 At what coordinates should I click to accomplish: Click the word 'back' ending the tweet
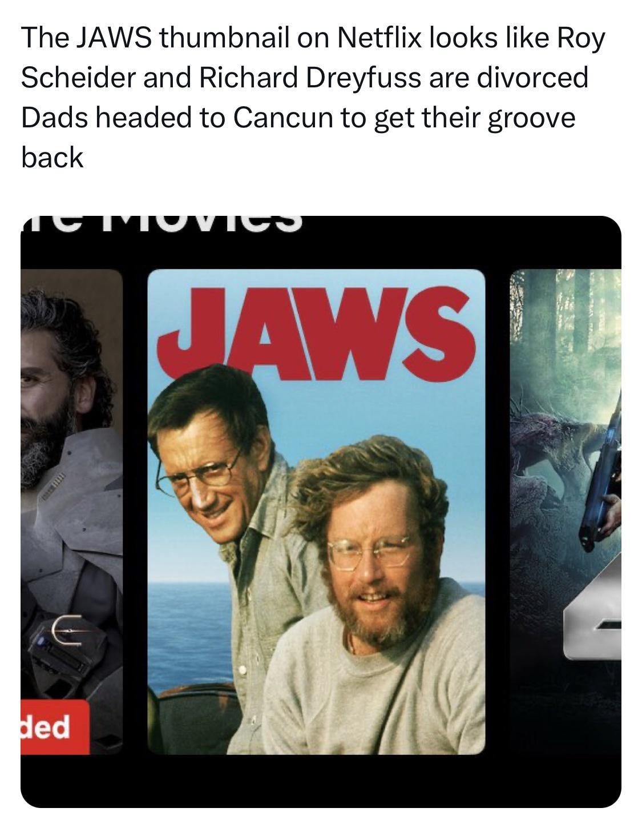[x=53, y=157]
